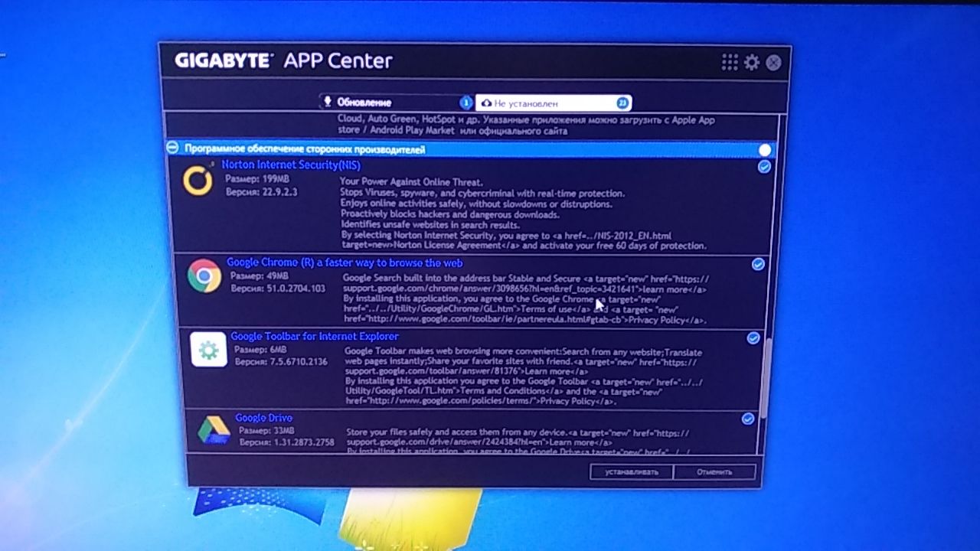Click the update count badge on Обновление tab
The height and width of the screenshot is (551, 980).
tap(465, 103)
